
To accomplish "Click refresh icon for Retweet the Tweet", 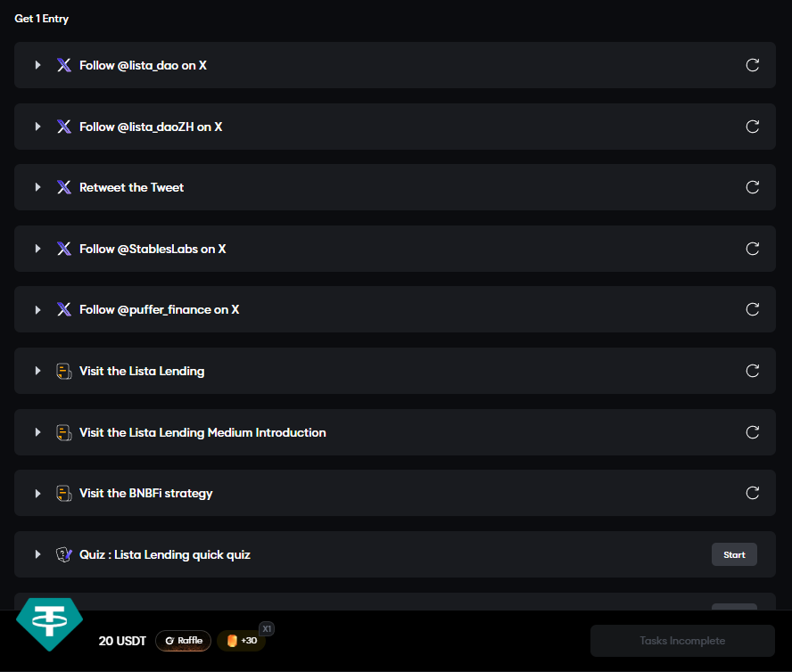I will (x=752, y=187).
